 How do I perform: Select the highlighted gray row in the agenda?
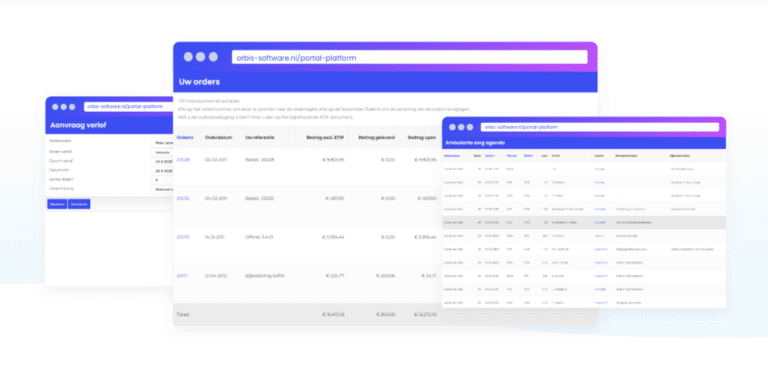[x=584, y=222]
